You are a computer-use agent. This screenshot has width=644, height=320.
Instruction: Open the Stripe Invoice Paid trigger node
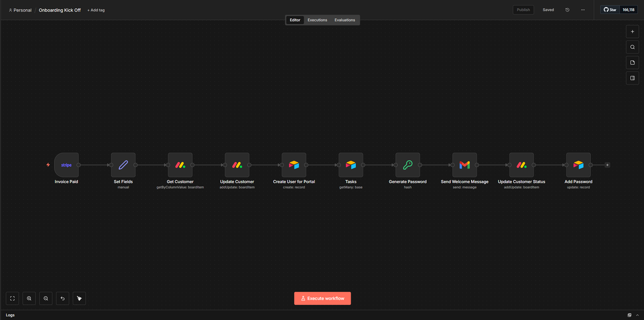[x=66, y=165]
